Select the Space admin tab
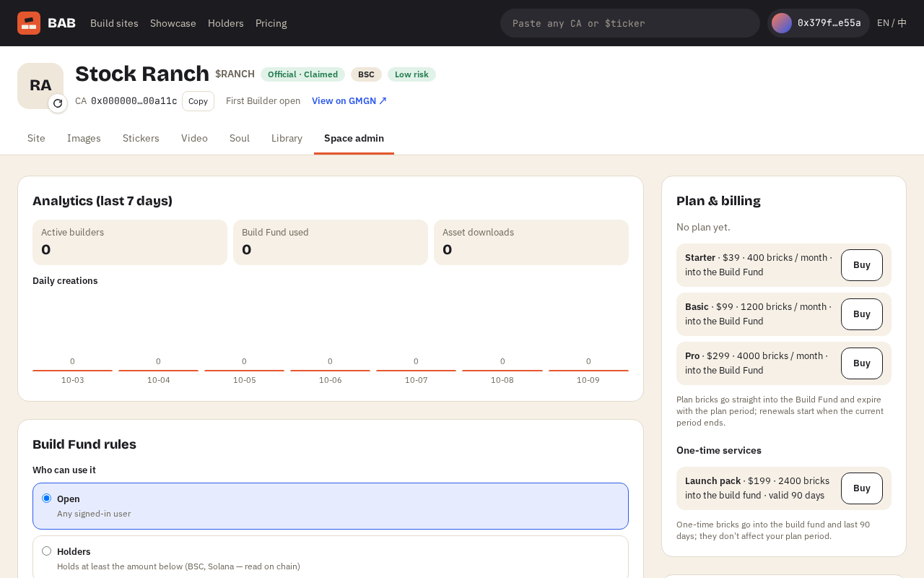This screenshot has height=578, width=924. (x=354, y=138)
